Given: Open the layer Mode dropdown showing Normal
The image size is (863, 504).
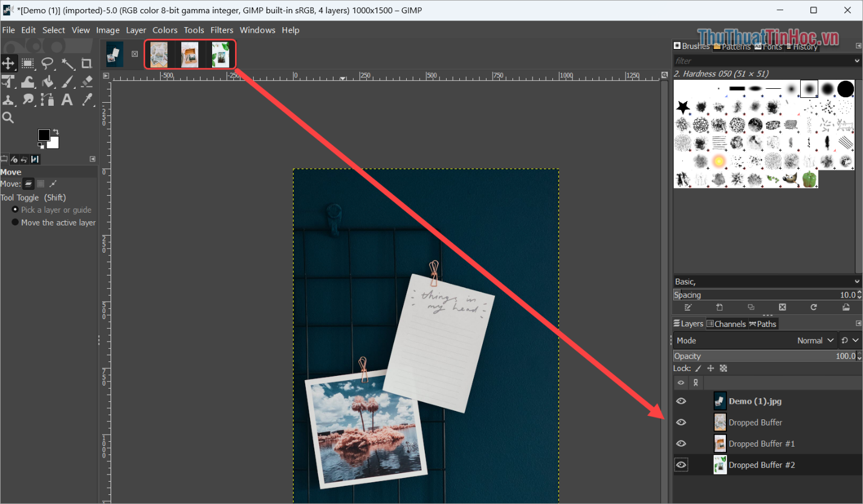Looking at the screenshot, I should tap(755, 341).
